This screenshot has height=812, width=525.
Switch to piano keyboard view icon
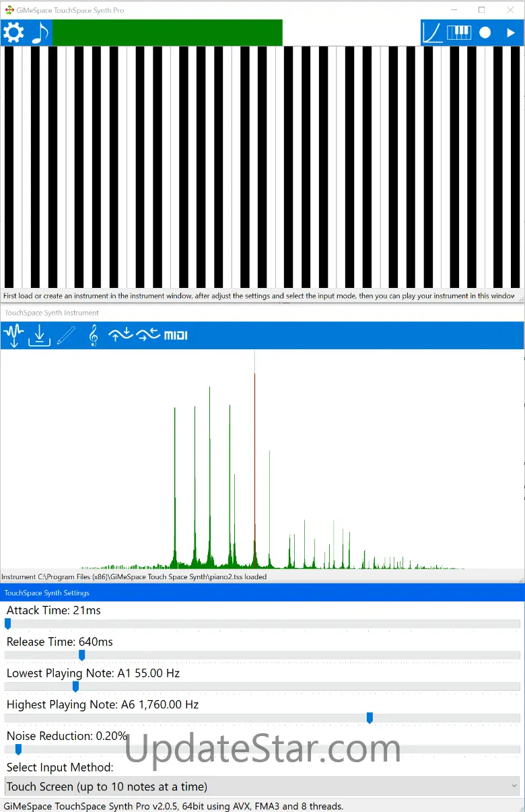pyautogui.click(x=459, y=32)
